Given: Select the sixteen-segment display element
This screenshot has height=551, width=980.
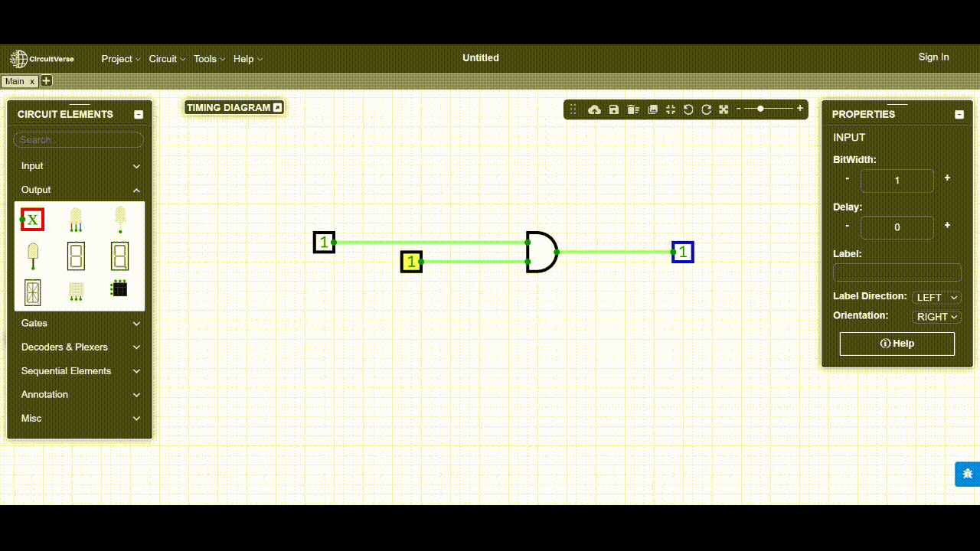Looking at the screenshot, I should pyautogui.click(x=32, y=292).
